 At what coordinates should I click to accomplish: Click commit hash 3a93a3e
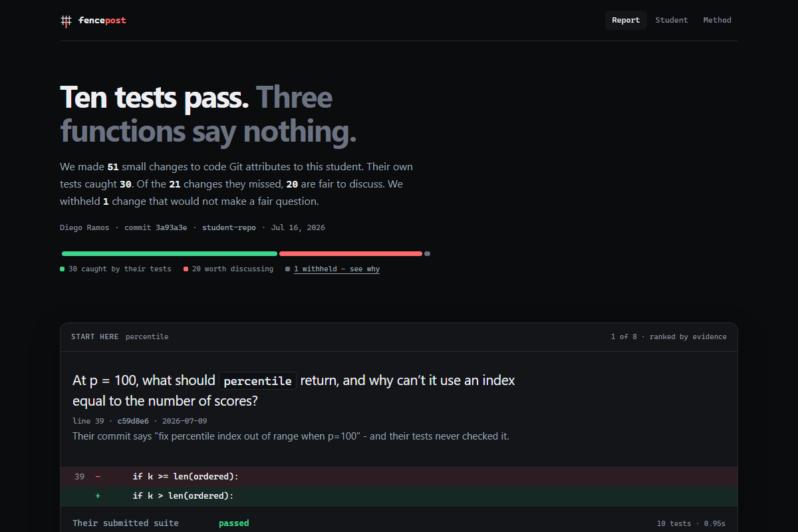coord(172,227)
